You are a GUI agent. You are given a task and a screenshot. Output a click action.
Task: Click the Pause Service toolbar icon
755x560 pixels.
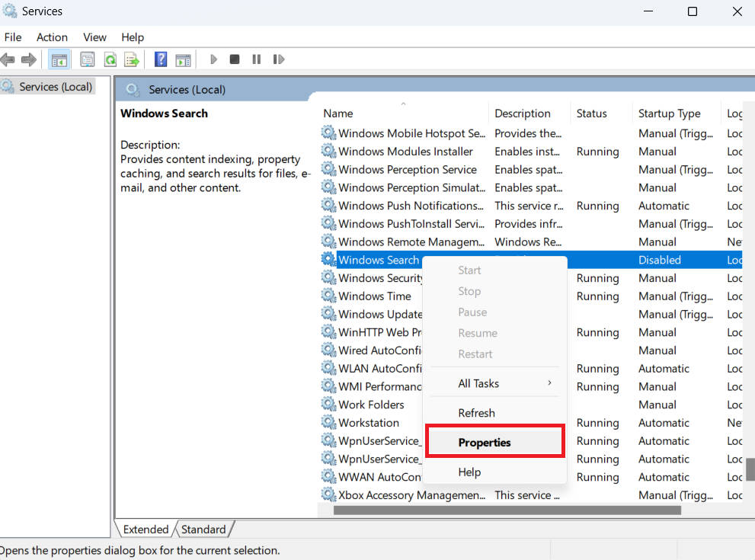coord(256,59)
